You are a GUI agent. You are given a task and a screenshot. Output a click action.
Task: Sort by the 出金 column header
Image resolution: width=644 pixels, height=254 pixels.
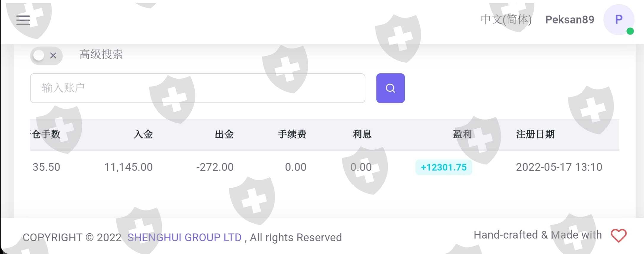tap(224, 134)
